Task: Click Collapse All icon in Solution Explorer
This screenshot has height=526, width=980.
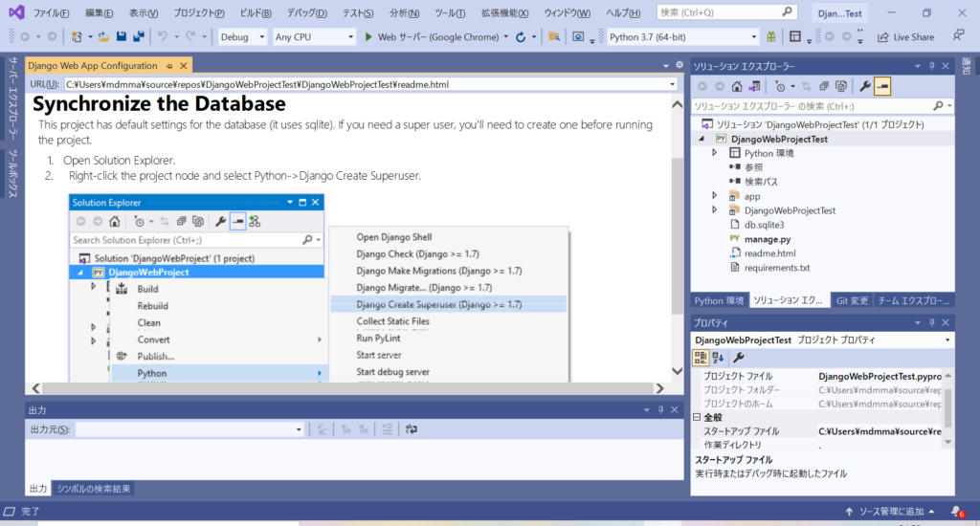Action: (x=824, y=86)
